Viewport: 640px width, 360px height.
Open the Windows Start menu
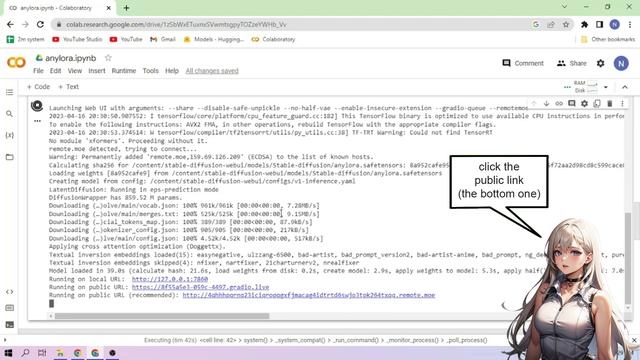[x=8, y=353]
